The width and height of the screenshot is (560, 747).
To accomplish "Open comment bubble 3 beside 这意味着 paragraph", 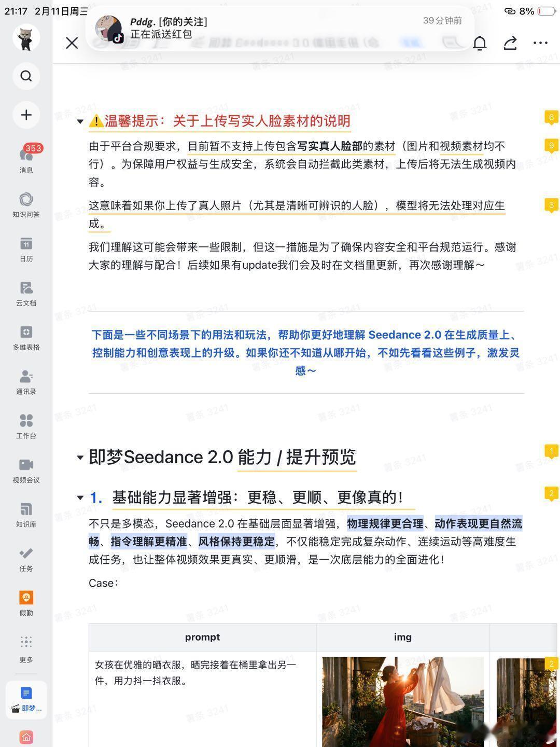I will point(551,205).
